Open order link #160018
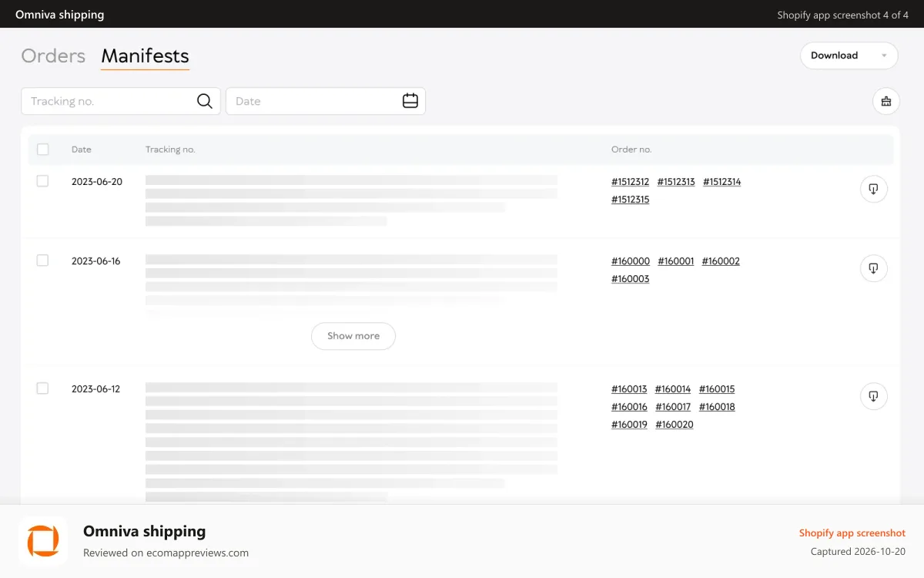The width and height of the screenshot is (924, 578). coord(717,407)
